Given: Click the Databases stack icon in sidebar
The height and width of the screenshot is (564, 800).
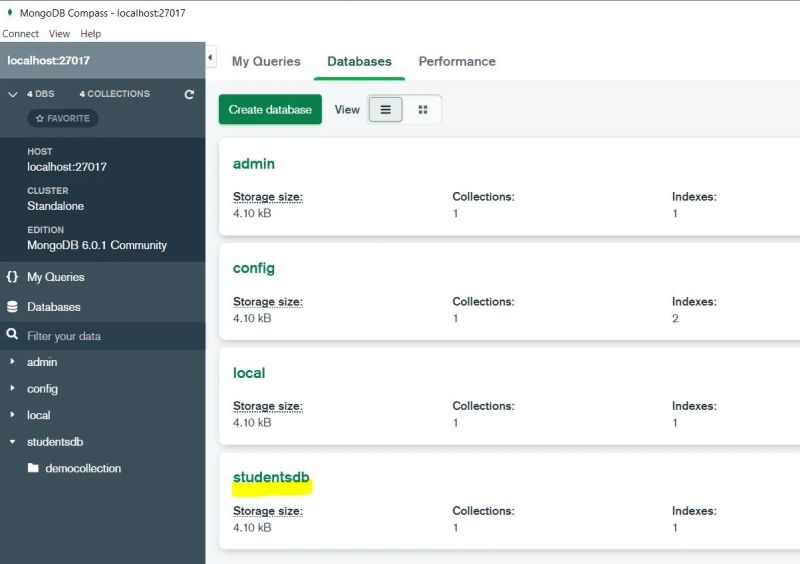Looking at the screenshot, I should pos(12,307).
